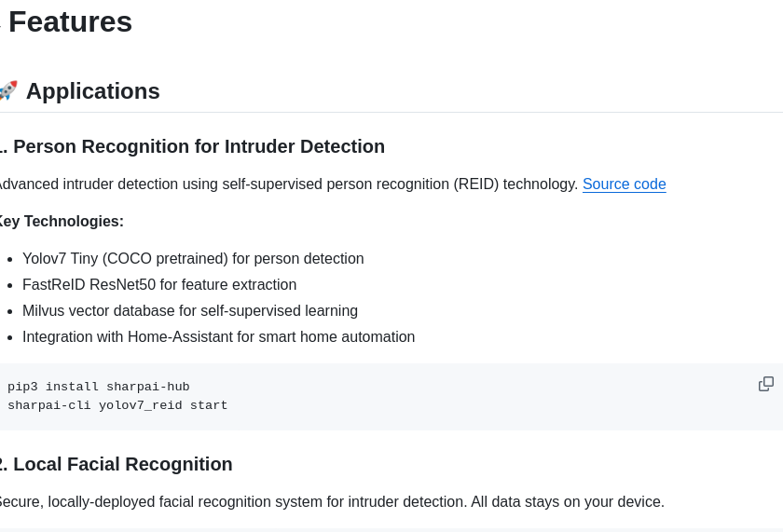The height and width of the screenshot is (532, 783).
Task: Click the Yolov7 Tiny bullet item
Action: (193, 259)
